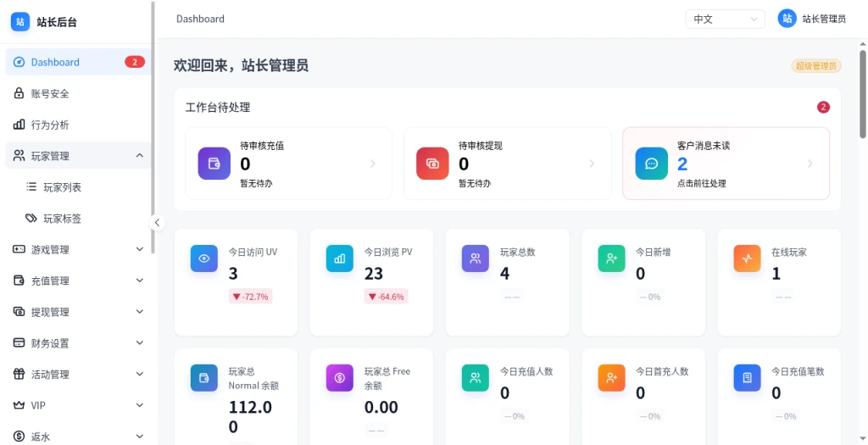Click the dollar icon in 玩家总 Free 余额 card
The height and width of the screenshot is (445, 868).
[340, 378]
